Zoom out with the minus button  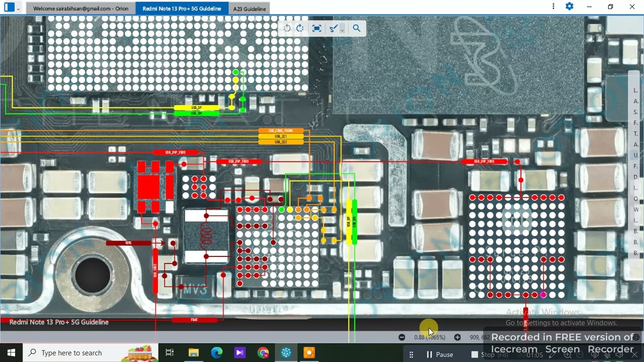401,337
